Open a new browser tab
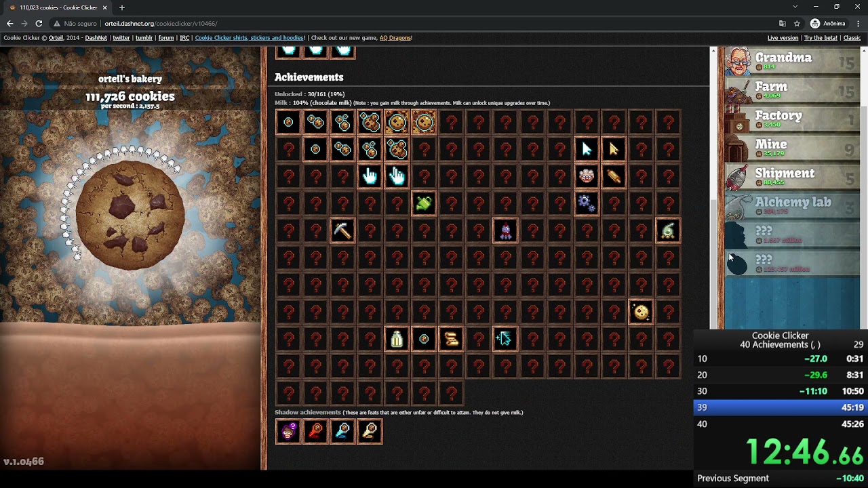This screenshot has width=868, height=488. coord(122,7)
